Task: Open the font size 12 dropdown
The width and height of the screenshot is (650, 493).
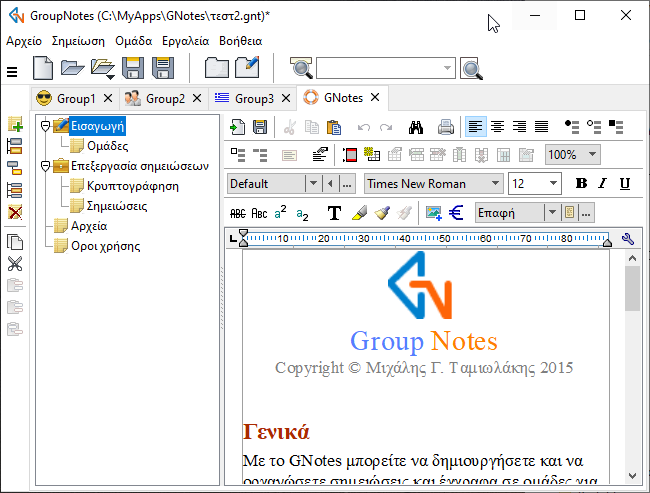Action: click(x=553, y=183)
